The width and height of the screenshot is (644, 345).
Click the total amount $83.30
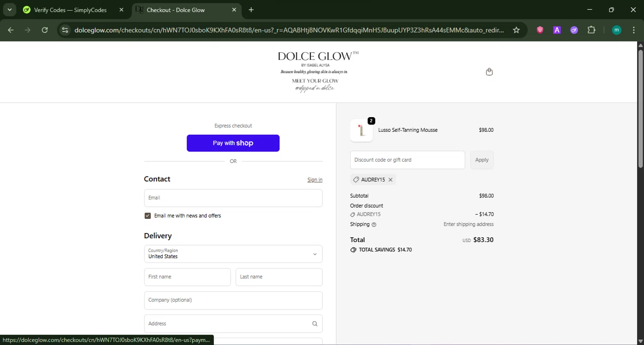[483, 240]
